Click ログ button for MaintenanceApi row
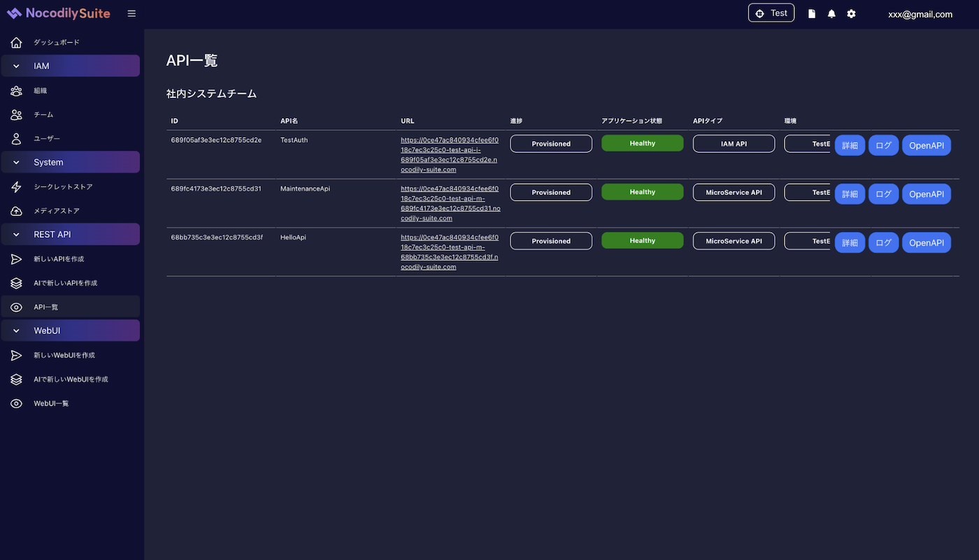 (x=883, y=194)
